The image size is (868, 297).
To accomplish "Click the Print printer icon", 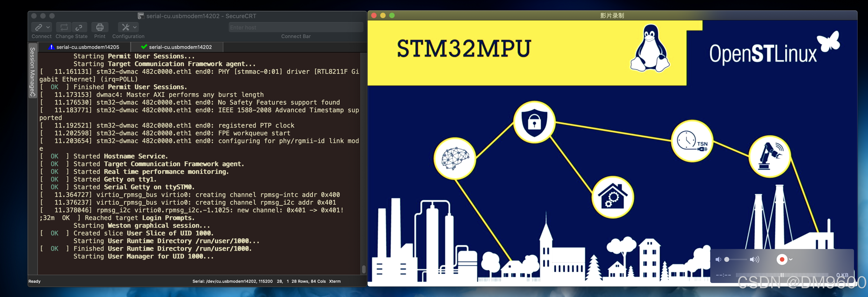I will (100, 27).
